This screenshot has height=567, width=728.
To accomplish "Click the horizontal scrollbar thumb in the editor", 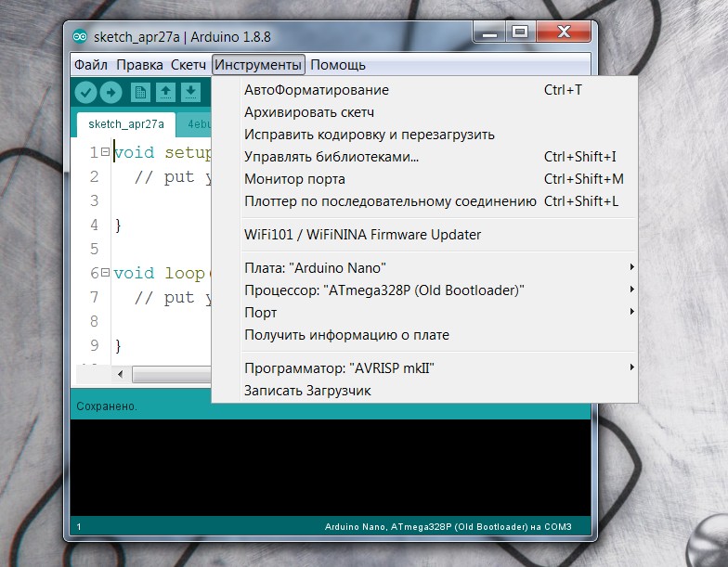I will [171, 374].
